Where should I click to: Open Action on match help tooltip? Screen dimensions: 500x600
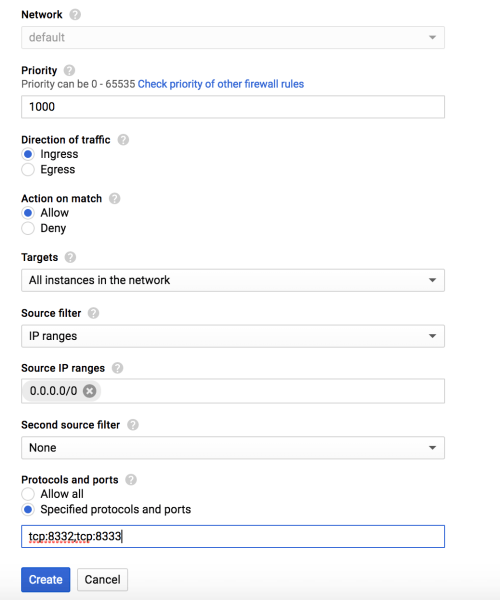click(114, 199)
